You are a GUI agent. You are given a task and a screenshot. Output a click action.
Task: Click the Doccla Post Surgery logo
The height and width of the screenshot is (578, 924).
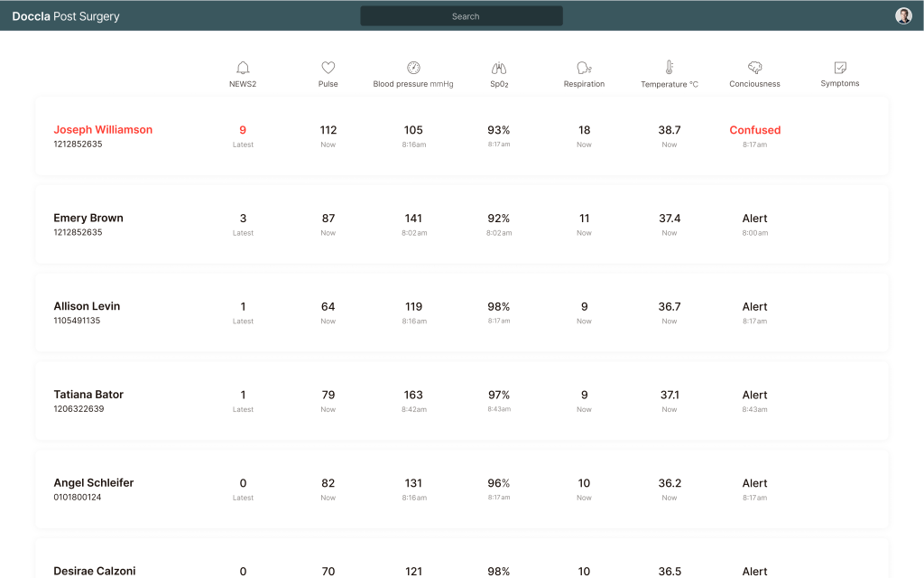(66, 16)
